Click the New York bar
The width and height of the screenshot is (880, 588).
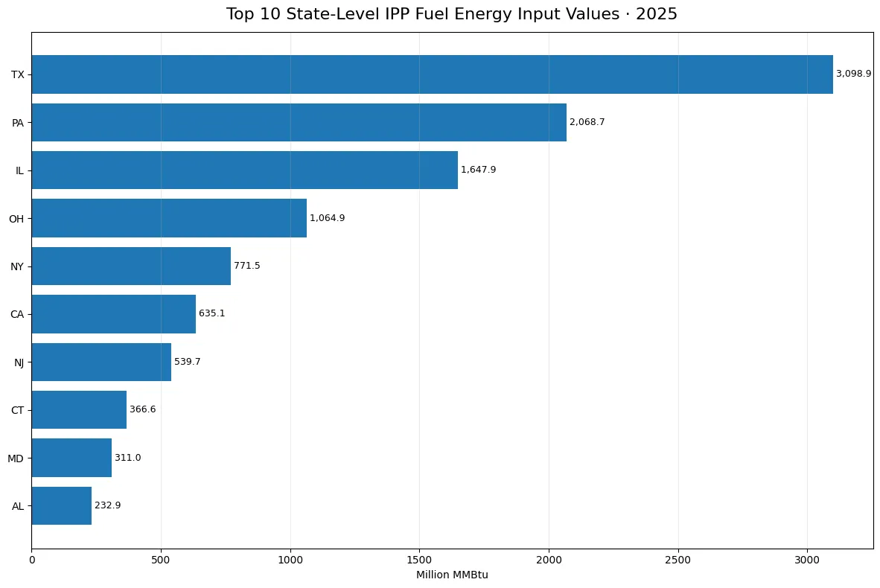coord(131,266)
